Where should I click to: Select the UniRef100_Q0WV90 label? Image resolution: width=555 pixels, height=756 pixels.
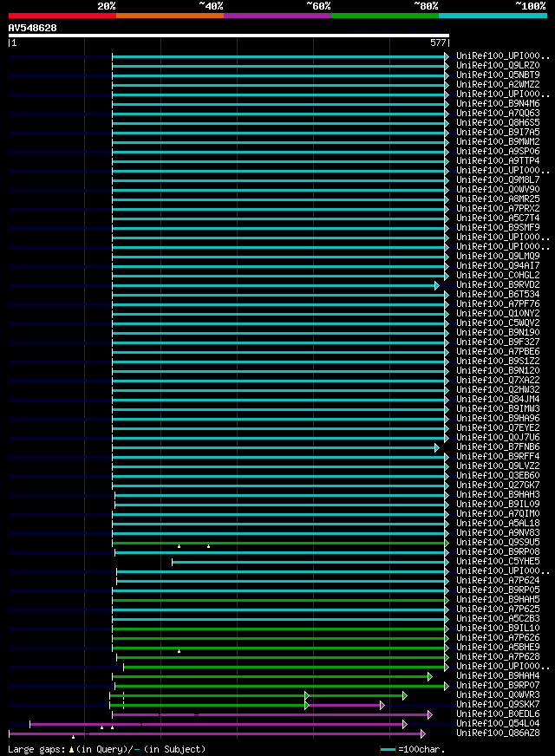[498, 190]
